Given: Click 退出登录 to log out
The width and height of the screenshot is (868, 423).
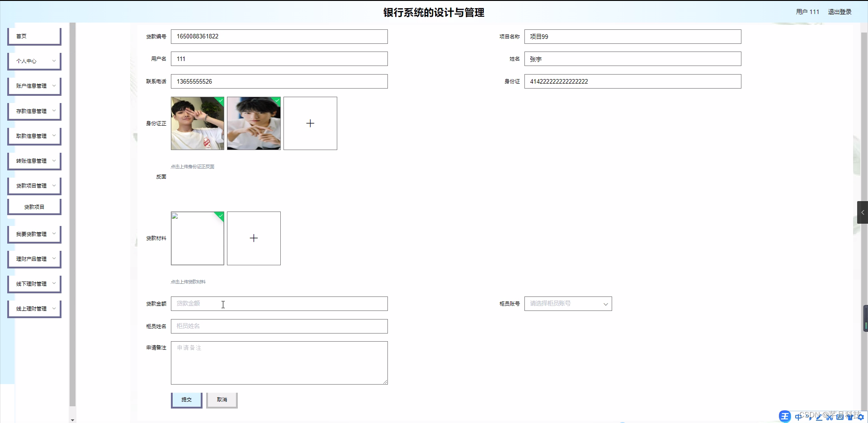Looking at the screenshot, I should pos(840,12).
